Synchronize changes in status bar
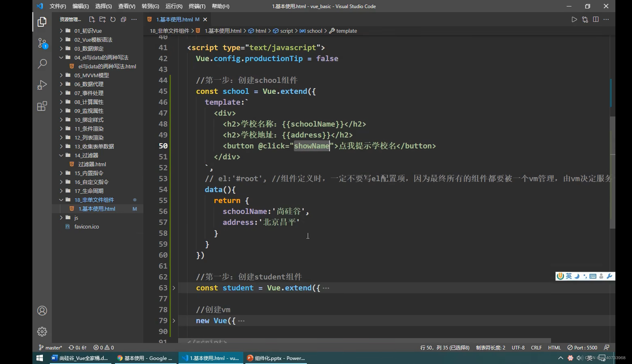This screenshot has height=364, width=632. pos(77,347)
